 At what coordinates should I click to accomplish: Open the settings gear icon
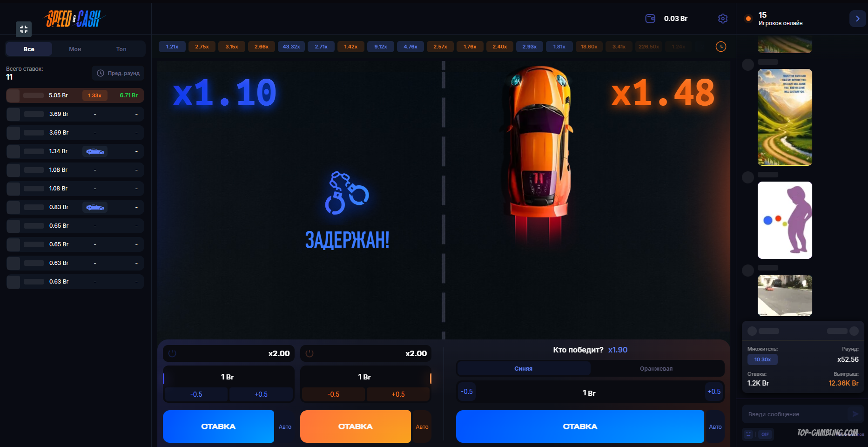[x=723, y=19]
